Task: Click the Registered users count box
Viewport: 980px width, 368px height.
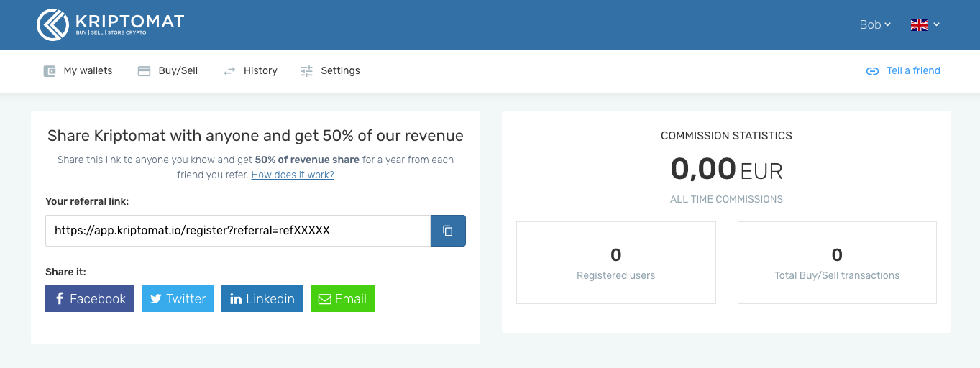Action: [616, 262]
